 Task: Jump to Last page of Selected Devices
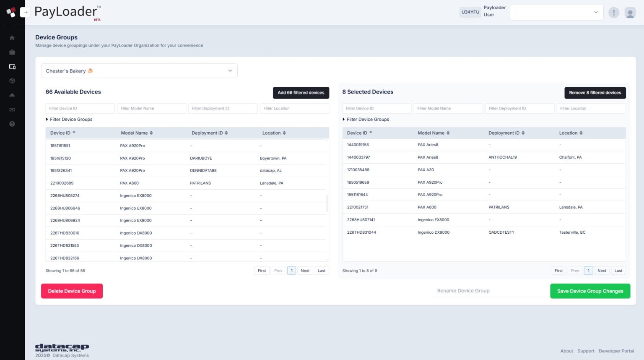[x=618, y=271]
